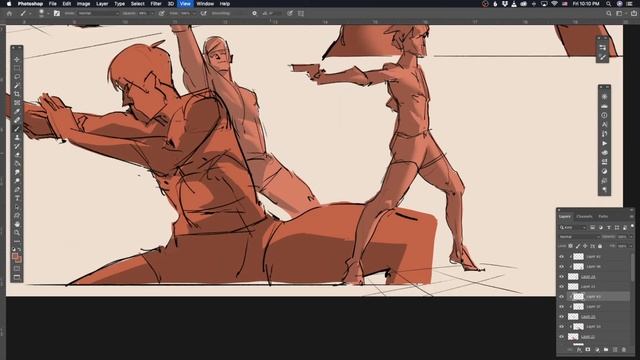
Task: Toggle the brush settings panel button
Action: 57,13
